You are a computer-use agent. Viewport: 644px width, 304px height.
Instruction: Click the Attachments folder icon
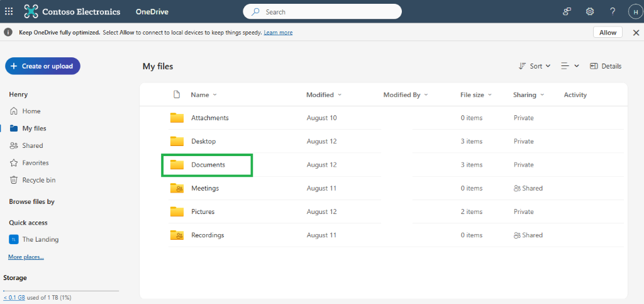click(177, 118)
